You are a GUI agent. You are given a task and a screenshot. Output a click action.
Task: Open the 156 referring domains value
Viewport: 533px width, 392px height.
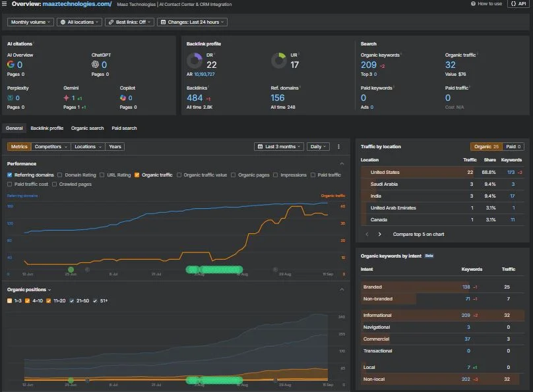(x=277, y=98)
